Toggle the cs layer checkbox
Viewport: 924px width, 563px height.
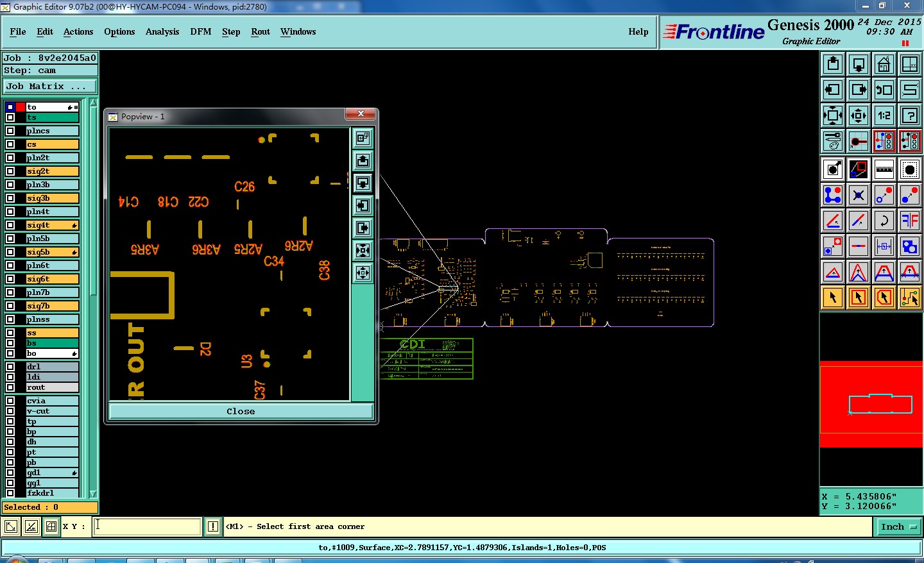[x=10, y=144]
